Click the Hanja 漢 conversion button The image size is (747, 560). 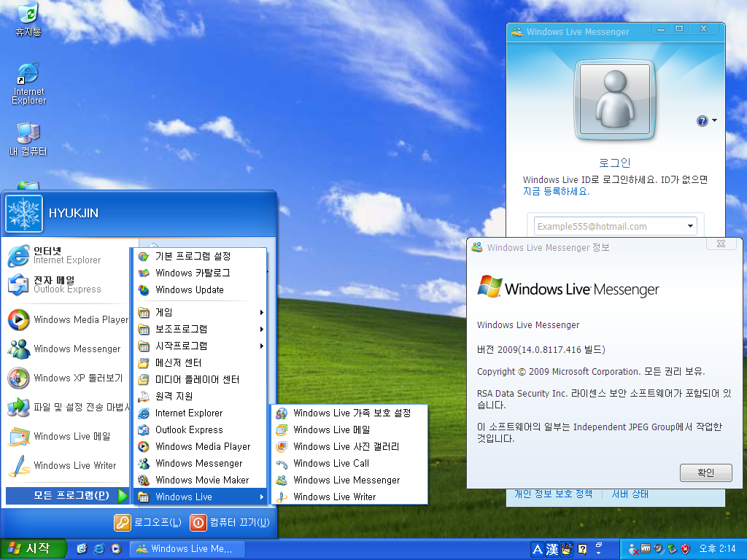pyautogui.click(x=552, y=550)
